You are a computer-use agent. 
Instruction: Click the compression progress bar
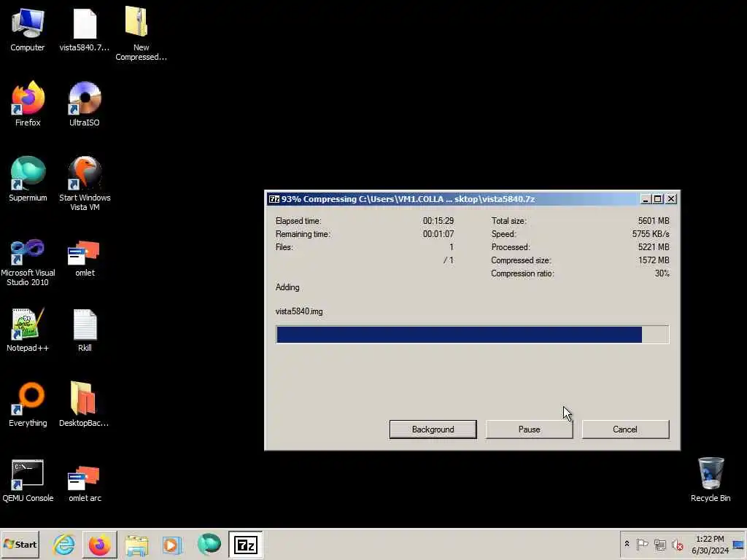[x=472, y=334]
